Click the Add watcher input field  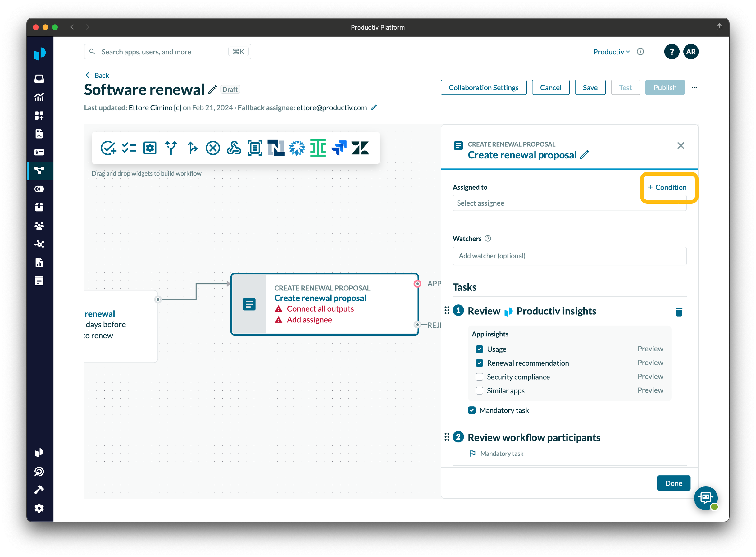tap(569, 256)
